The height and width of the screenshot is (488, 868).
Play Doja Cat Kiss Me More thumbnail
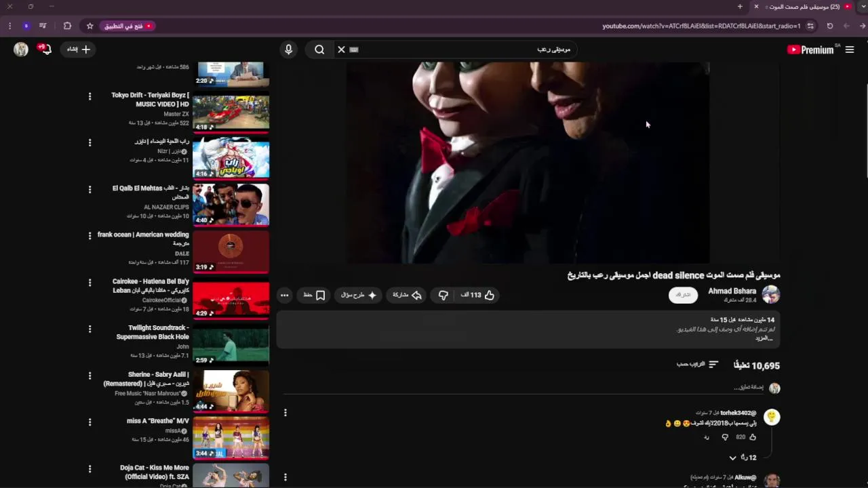[x=231, y=476]
